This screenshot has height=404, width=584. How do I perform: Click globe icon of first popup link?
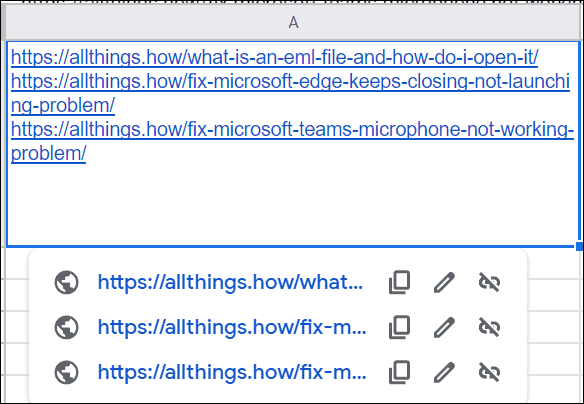point(66,282)
